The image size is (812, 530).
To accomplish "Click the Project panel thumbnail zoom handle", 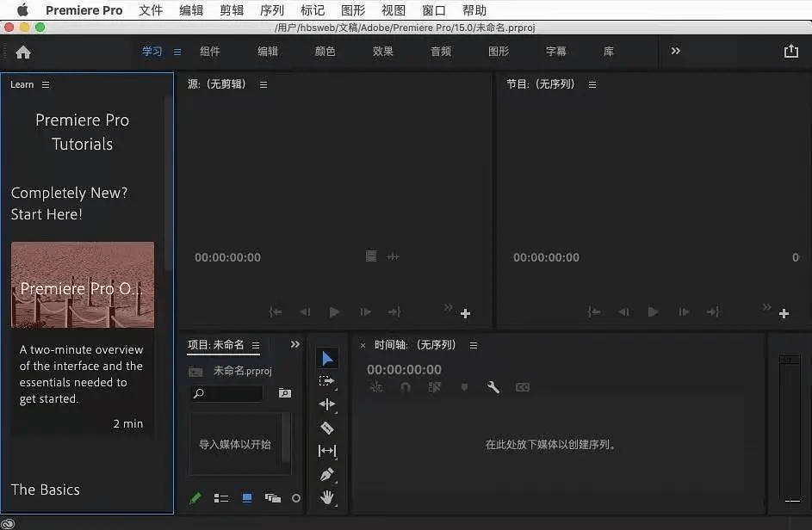I will 295,498.
